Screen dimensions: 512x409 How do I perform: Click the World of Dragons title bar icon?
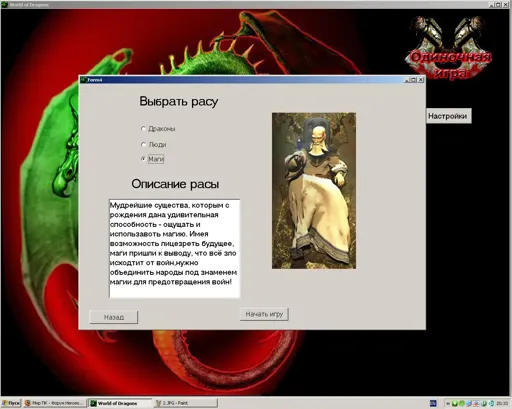pyautogui.click(x=4, y=5)
